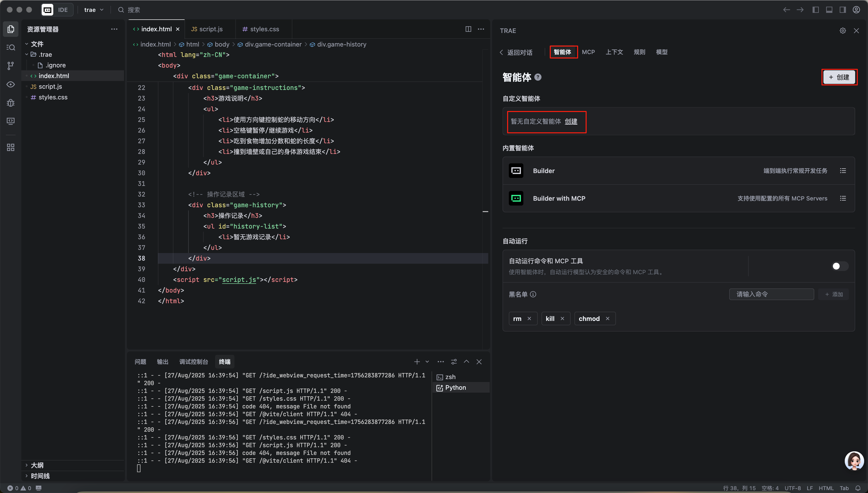This screenshot has height=493, width=868.
Task: Open the 输出 panel tab
Action: pyautogui.click(x=163, y=362)
